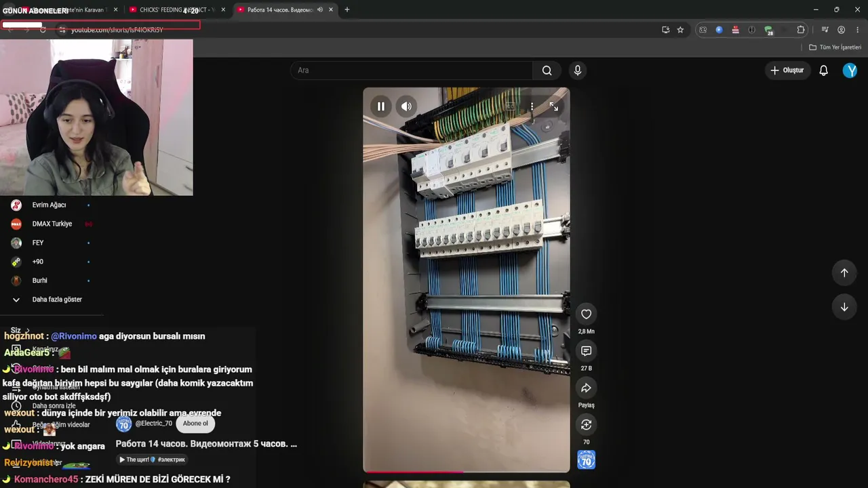Click the install app icon in address bar
The height and width of the screenshot is (488, 868).
coord(665,30)
